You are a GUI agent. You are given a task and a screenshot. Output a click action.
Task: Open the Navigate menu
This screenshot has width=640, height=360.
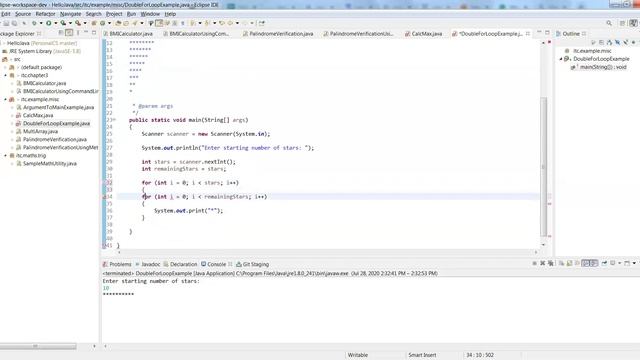pos(71,14)
